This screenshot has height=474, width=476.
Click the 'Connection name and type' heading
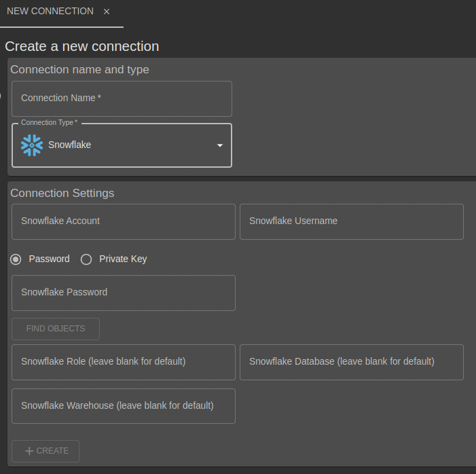click(x=80, y=70)
